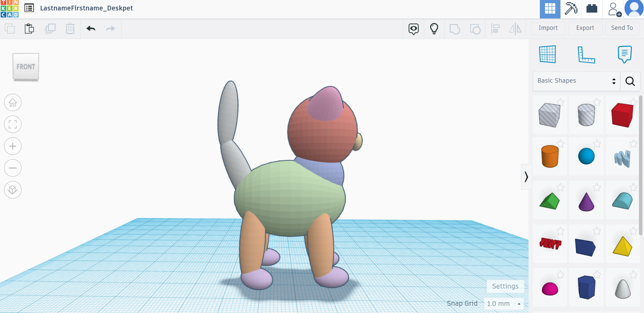Open the Export menu
The width and height of the screenshot is (644, 313).
[x=585, y=28]
